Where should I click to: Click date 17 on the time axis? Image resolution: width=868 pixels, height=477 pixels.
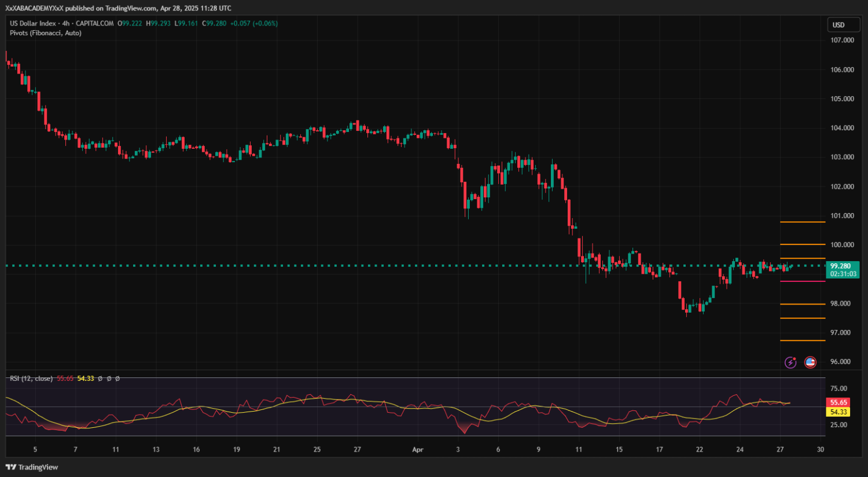pos(659,450)
